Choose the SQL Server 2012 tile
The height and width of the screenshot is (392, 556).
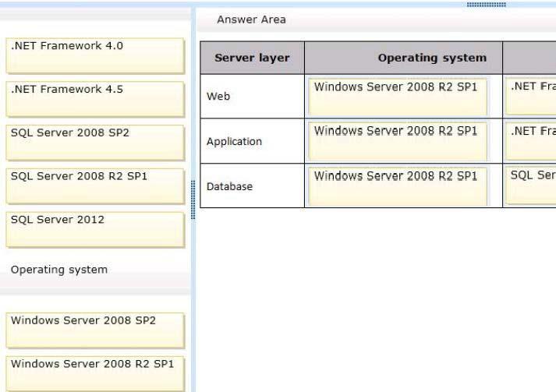[x=95, y=230]
